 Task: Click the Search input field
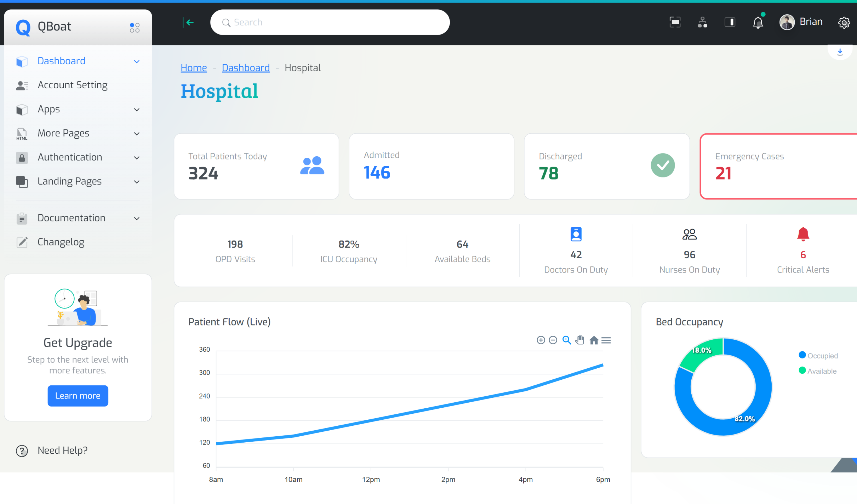click(x=330, y=23)
